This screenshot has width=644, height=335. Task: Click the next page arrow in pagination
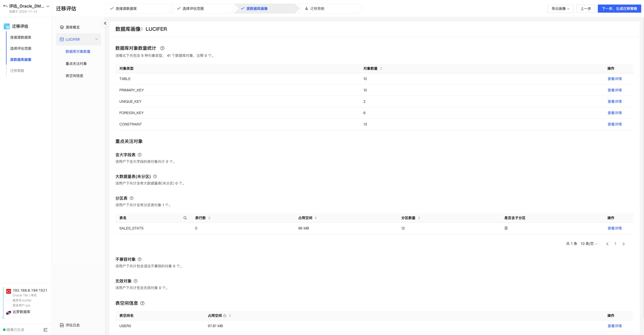pyautogui.click(x=624, y=244)
